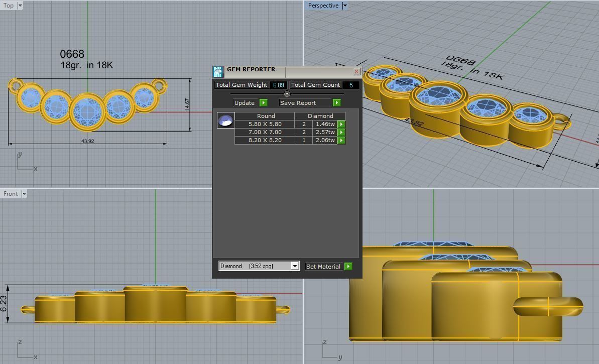599x364 pixels.
Task: Select the 8.20 X 8.20 size cell
Action: 265,140
